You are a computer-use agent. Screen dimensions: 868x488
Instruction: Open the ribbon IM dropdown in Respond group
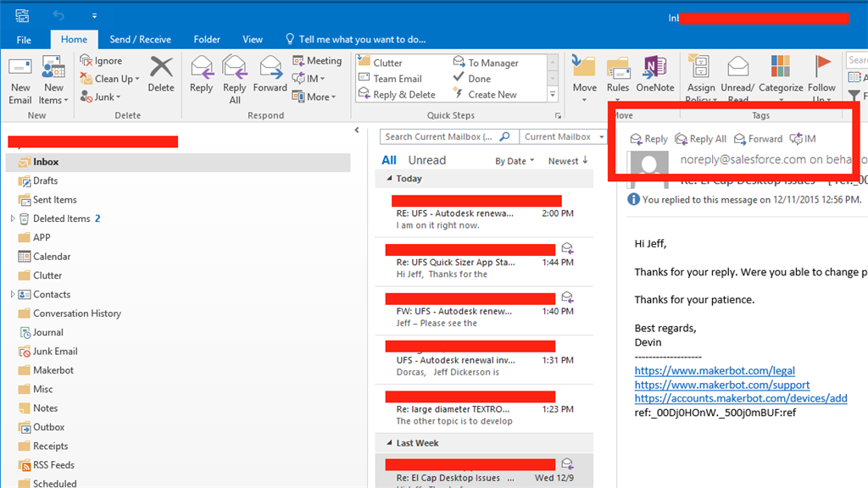tap(309, 79)
